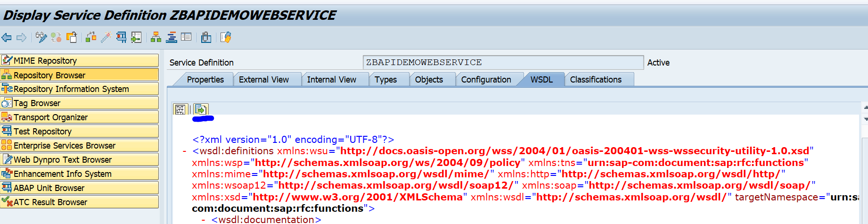The width and height of the screenshot is (868, 224).
Task: Toggle Display/Change mode (glasses and pencil)
Action: pos(41,38)
